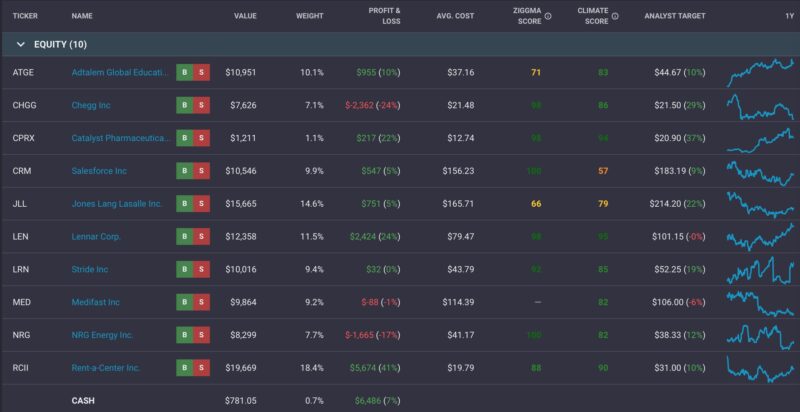Open the Rent-a-Center Inc. link
Image resolution: width=800 pixels, height=412 pixels.
tap(106, 368)
